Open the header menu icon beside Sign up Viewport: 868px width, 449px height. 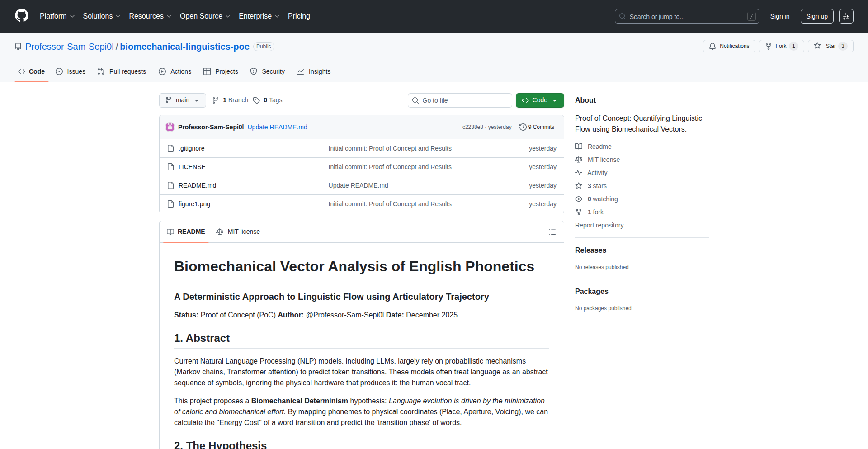click(x=846, y=16)
